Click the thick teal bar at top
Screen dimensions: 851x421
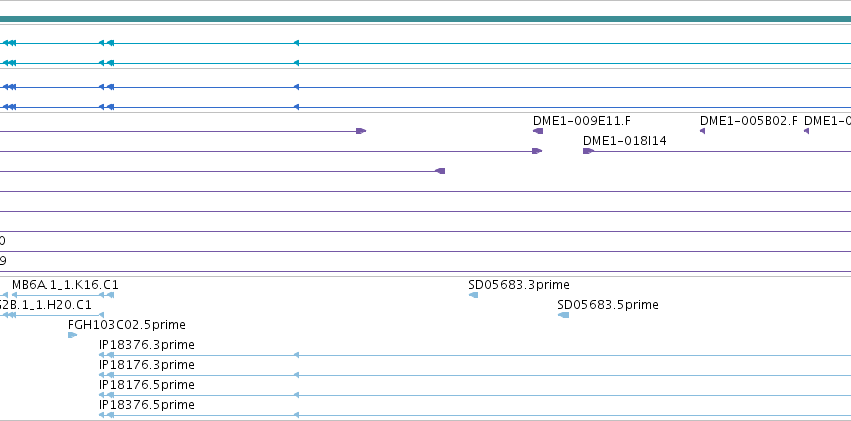coord(426,20)
